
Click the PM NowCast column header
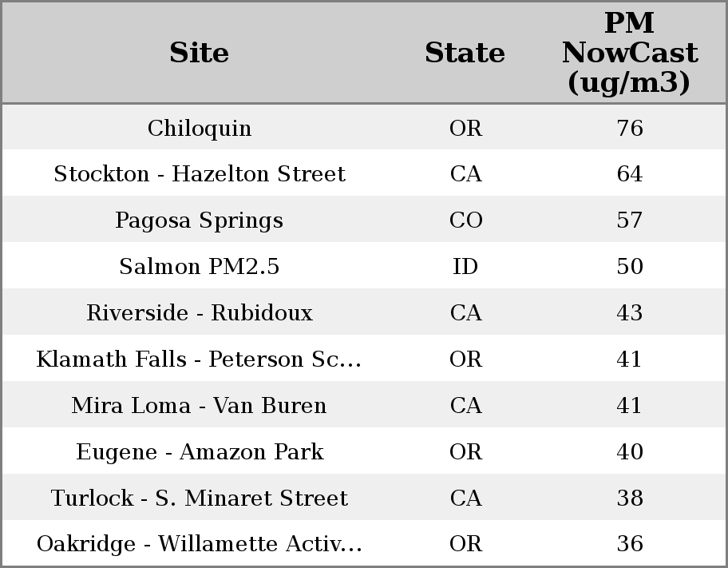(x=629, y=53)
